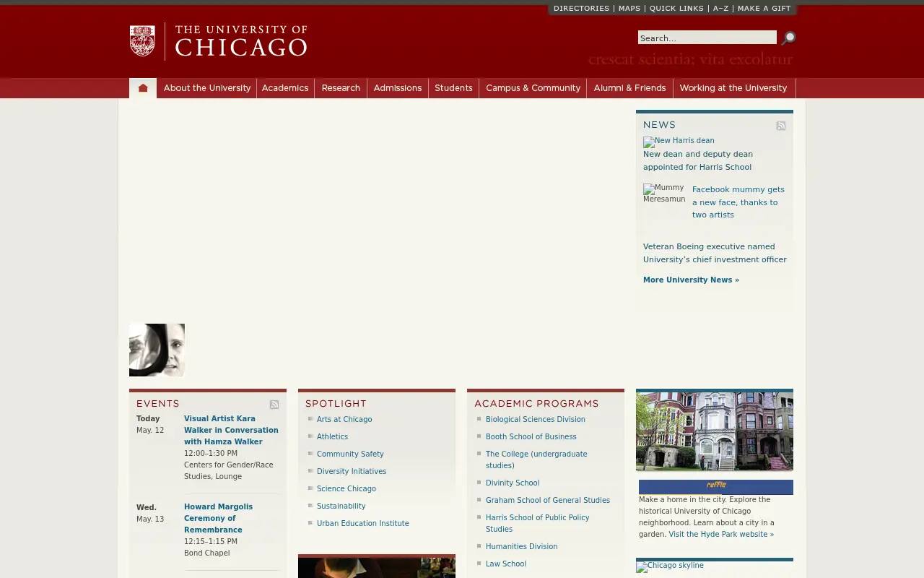Click the search magnifier icon

(788, 38)
